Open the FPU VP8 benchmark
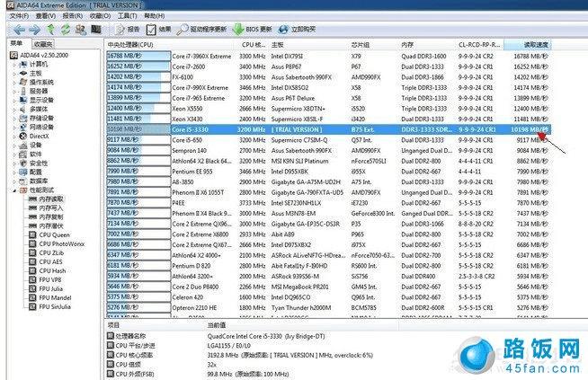This screenshot has height=380, width=588. tap(45, 280)
